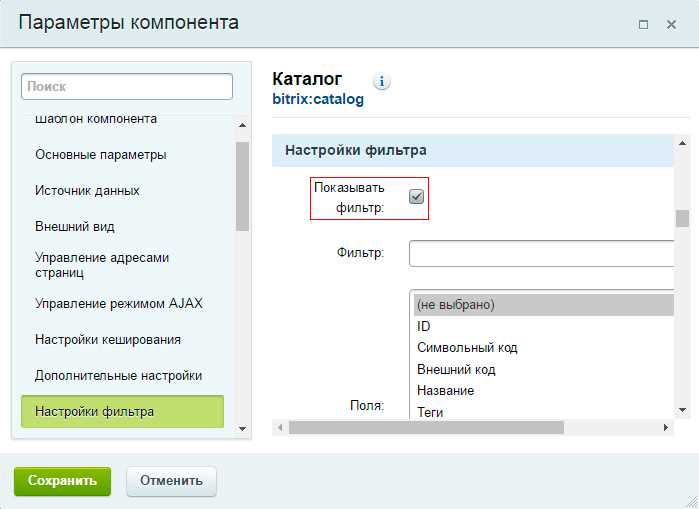699x509 pixels.
Task: Click sidebar scrollbar down arrow
Action: coord(243,429)
